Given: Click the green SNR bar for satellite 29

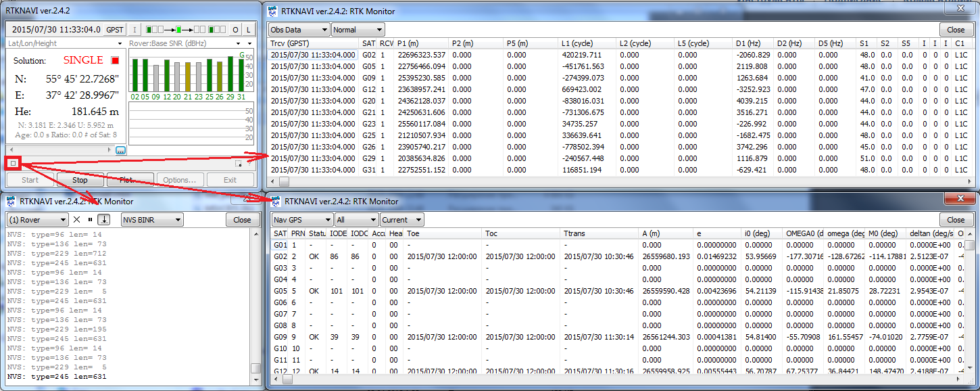Looking at the screenshot, I should [230, 74].
